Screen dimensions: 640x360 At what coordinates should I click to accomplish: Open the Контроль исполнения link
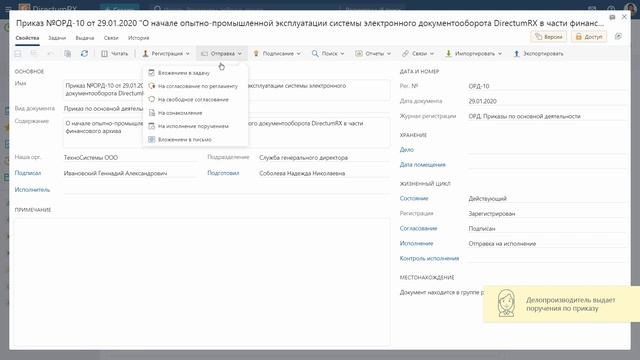point(429,258)
